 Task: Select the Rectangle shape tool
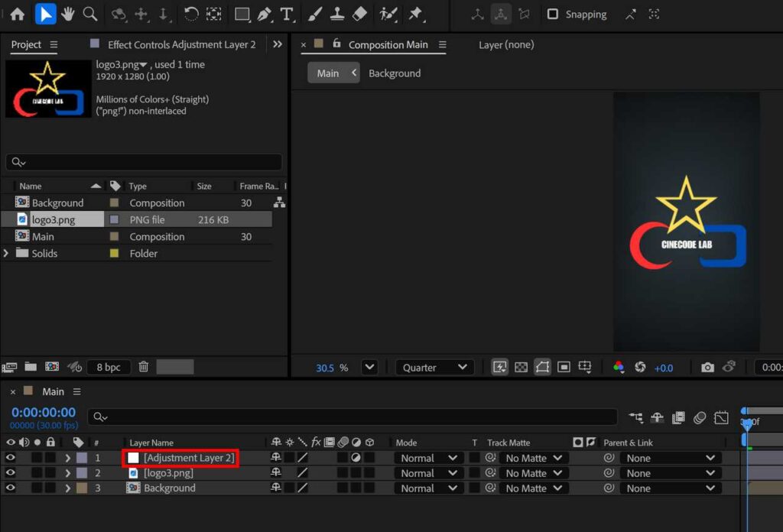tap(242, 14)
